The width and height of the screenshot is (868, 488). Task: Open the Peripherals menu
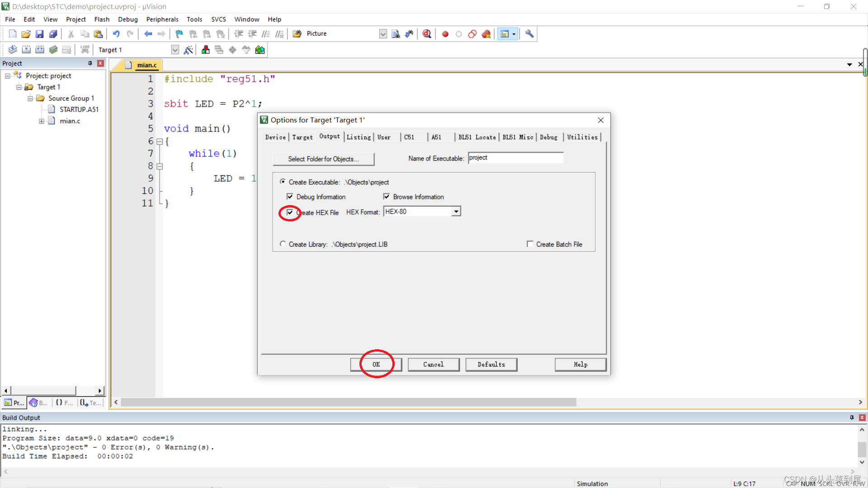pos(162,19)
